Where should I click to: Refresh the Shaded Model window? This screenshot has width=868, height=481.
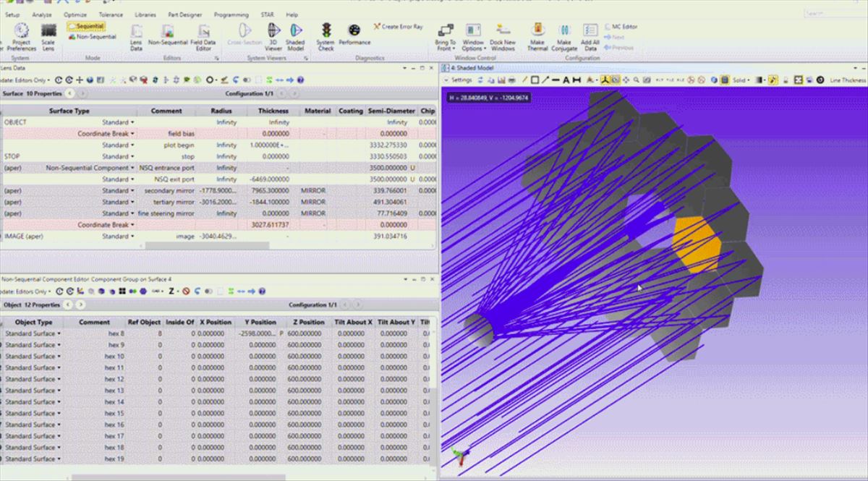click(x=480, y=80)
